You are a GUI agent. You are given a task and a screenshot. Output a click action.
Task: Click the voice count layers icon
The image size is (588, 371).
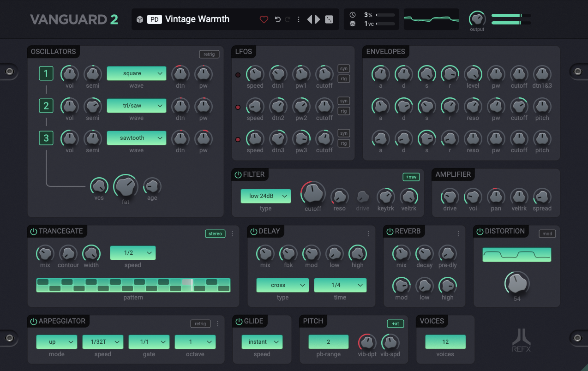(x=353, y=24)
